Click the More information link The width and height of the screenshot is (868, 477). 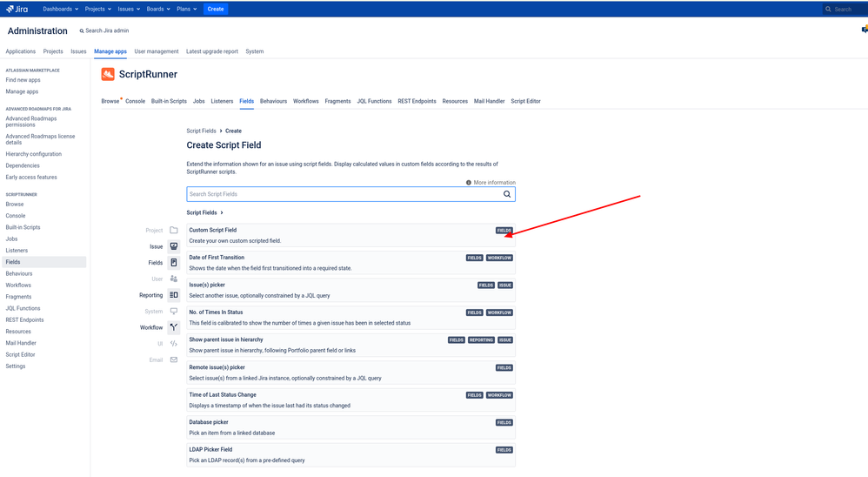click(494, 182)
